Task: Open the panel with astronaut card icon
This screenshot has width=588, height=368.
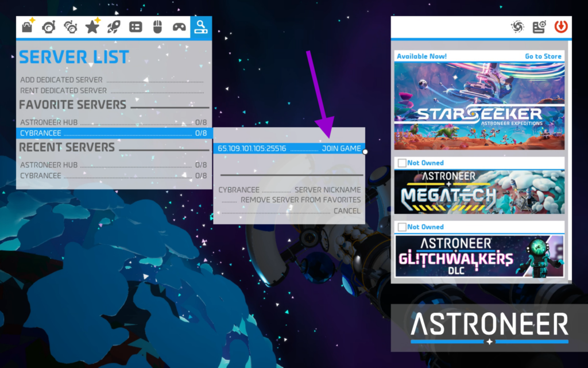Action: tap(539, 26)
